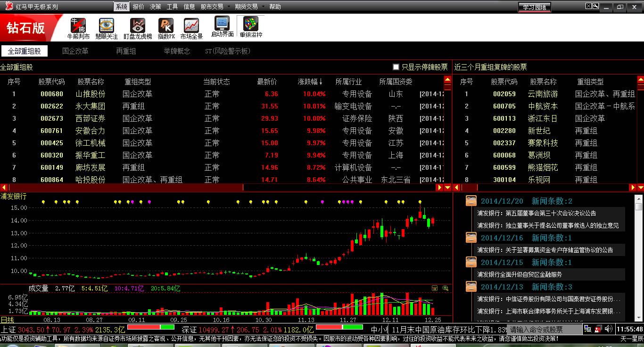
Task: Click the wrench settings icon in title bar
Action: (595, 6)
